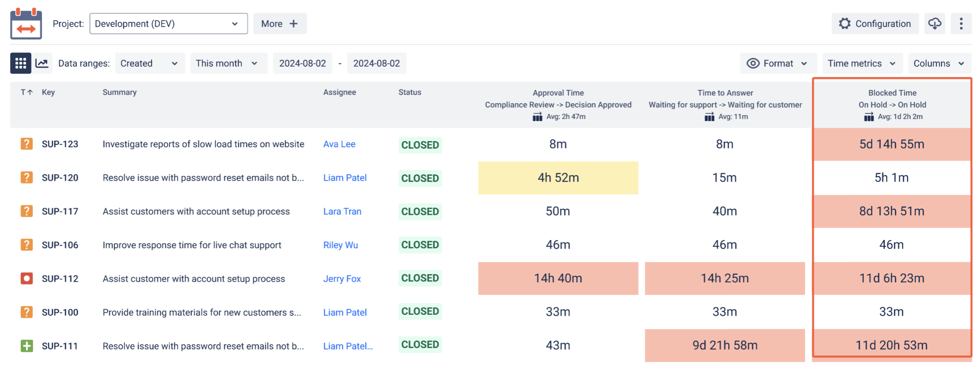The width and height of the screenshot is (980, 365).
Task: Click summary 'Improve response time for live chat support'
Action: [192, 245]
